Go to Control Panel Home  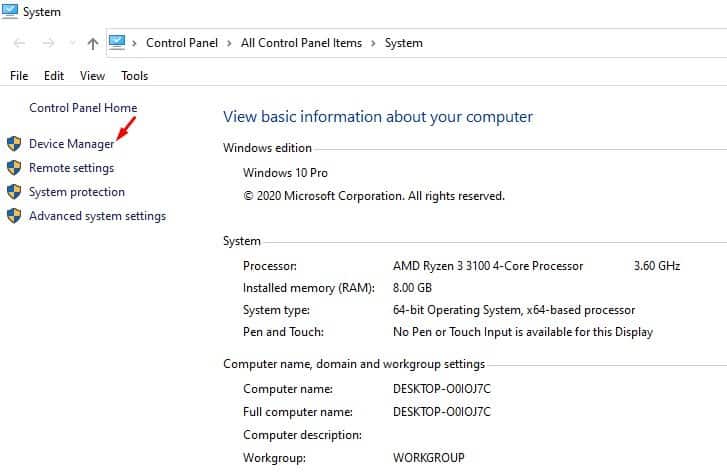[83, 108]
